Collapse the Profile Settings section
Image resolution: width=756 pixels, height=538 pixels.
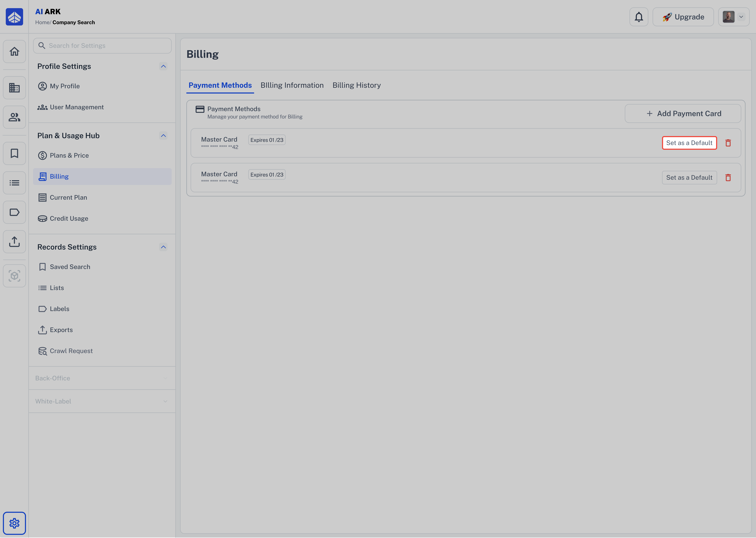click(x=163, y=66)
